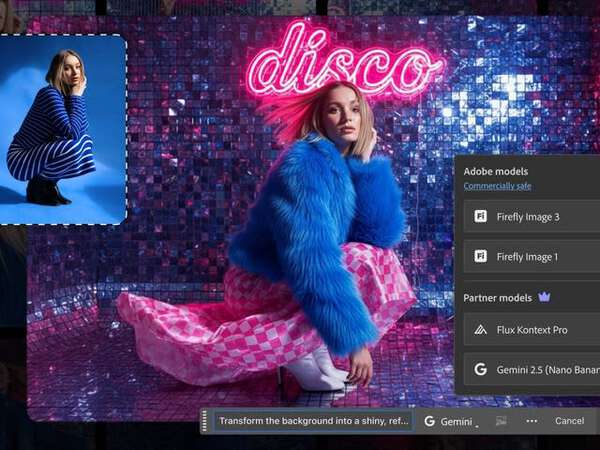The height and width of the screenshot is (450, 600).
Task: Open the Commercially safe link
Action: (499, 186)
